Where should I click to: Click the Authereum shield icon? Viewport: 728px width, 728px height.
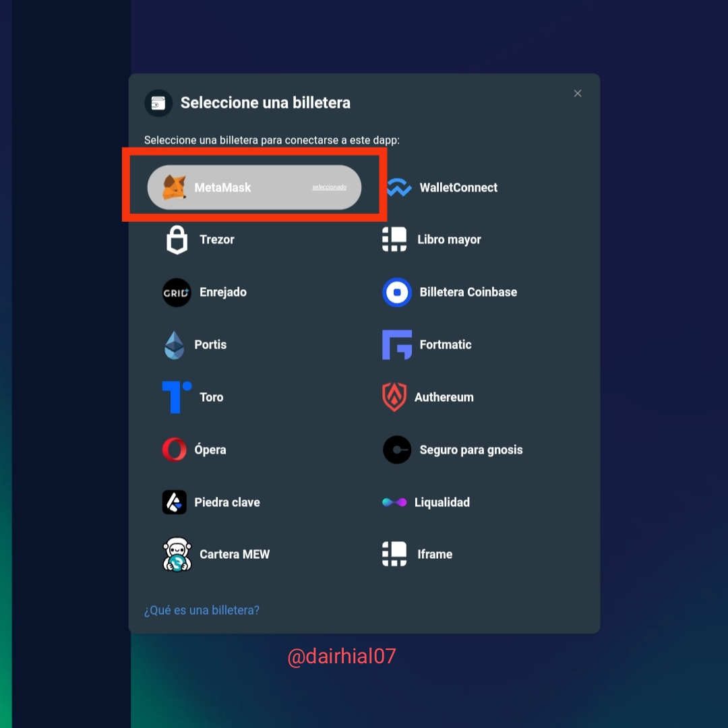(x=394, y=398)
